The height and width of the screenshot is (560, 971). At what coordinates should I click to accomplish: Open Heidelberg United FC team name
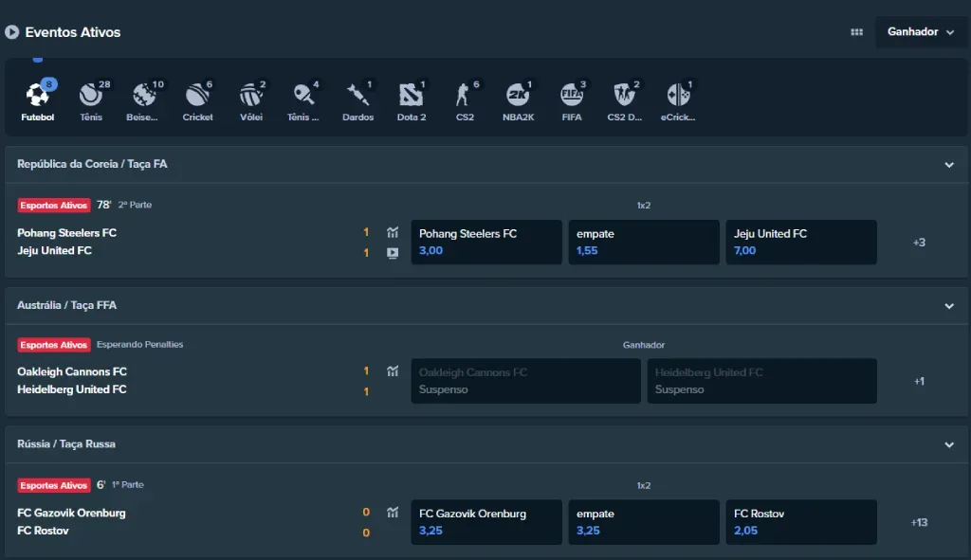pos(72,389)
